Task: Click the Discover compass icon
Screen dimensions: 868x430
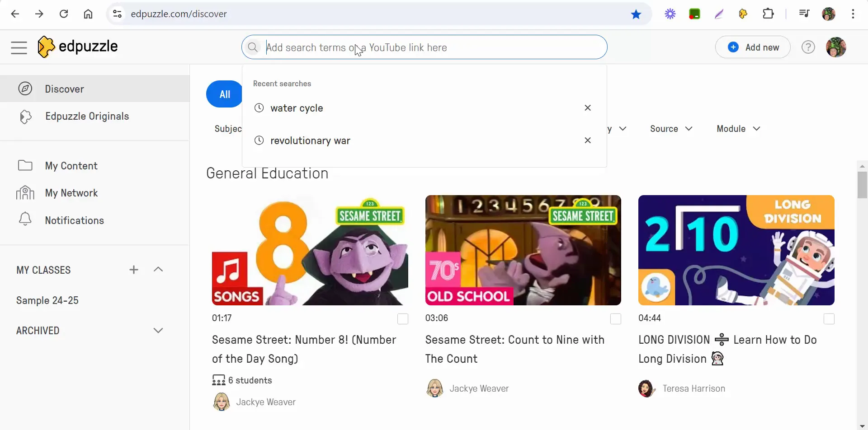Action: [25, 89]
